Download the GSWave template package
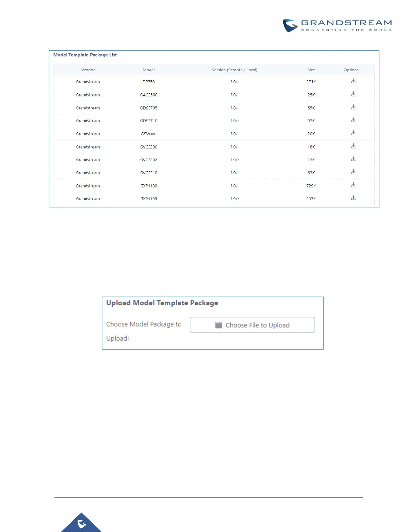 (354, 133)
